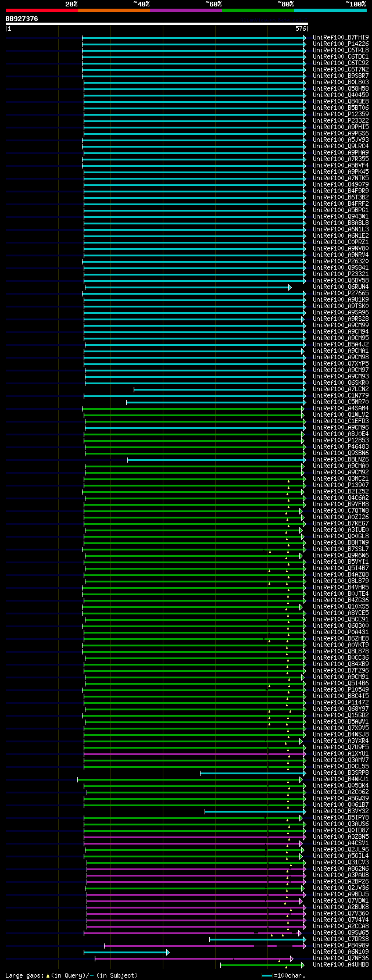Open hit UniRef100_B7FHI9
The image size is (372, 980).
click(341, 37)
